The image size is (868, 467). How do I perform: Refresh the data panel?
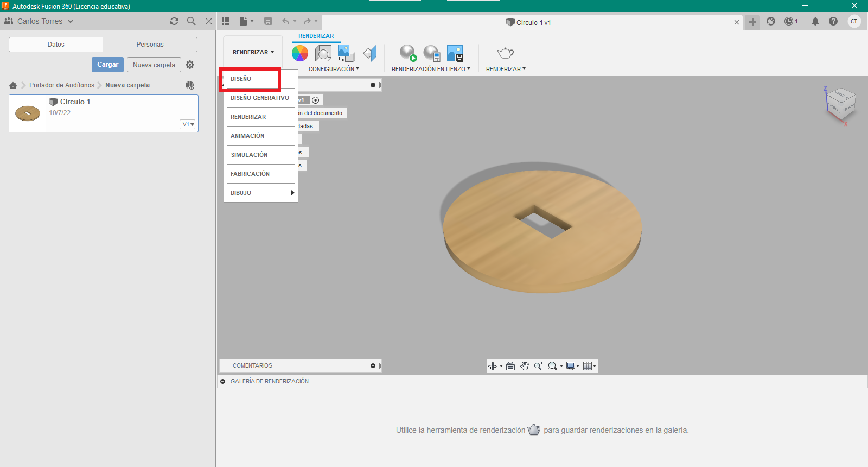[174, 21]
